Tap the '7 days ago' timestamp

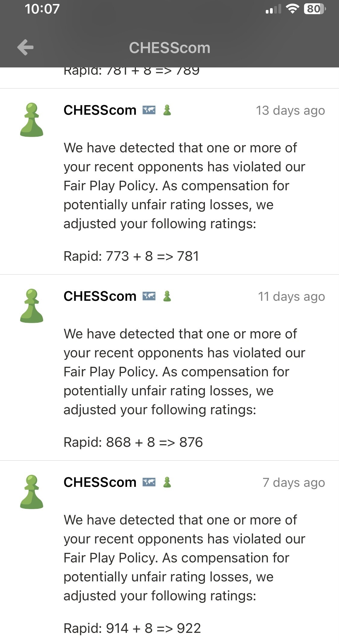294,483
